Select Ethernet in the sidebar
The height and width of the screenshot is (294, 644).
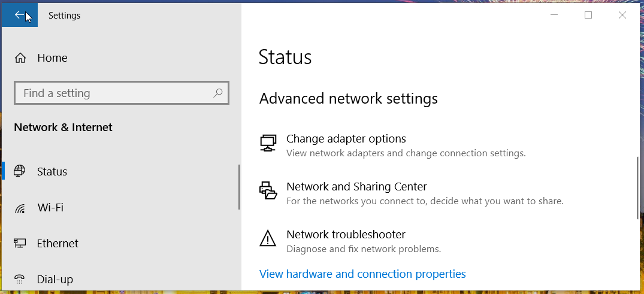58,244
